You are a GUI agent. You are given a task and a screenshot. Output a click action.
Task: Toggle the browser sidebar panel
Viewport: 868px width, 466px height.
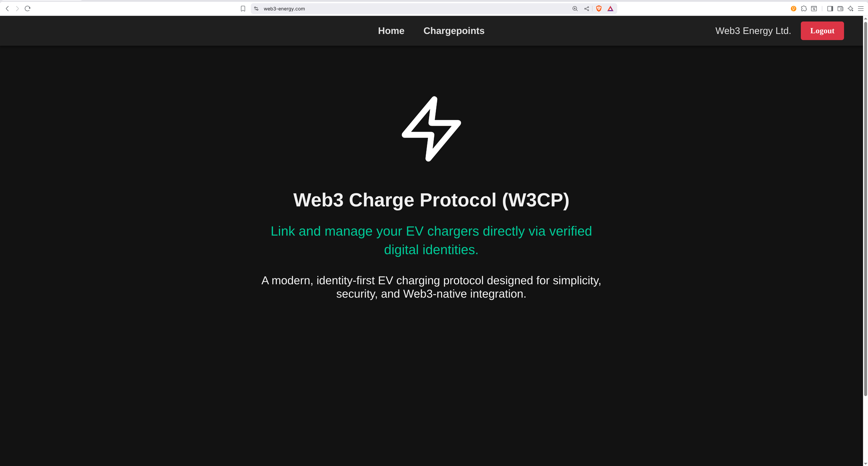[x=830, y=9]
